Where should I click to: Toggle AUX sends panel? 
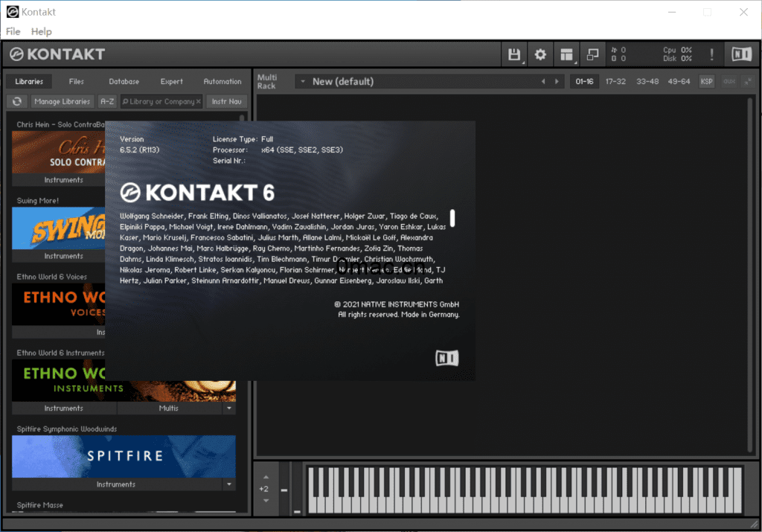[x=729, y=82]
